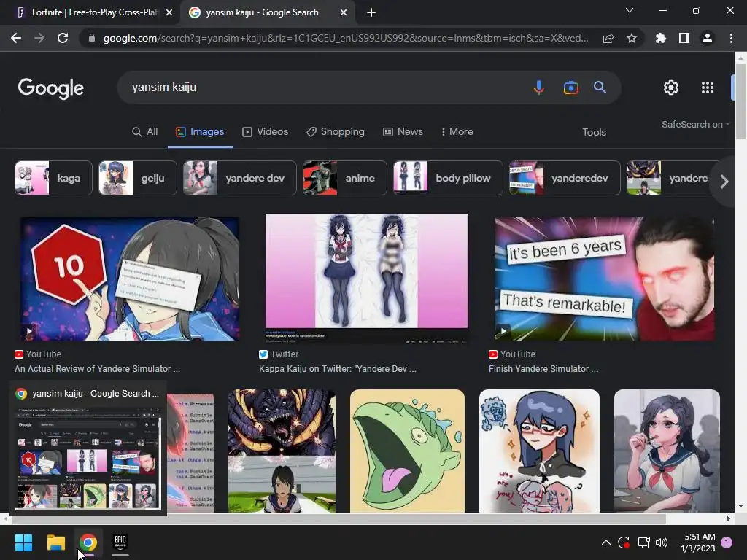Switch to the Videos tab
This screenshot has width=747, height=560.
point(266,132)
